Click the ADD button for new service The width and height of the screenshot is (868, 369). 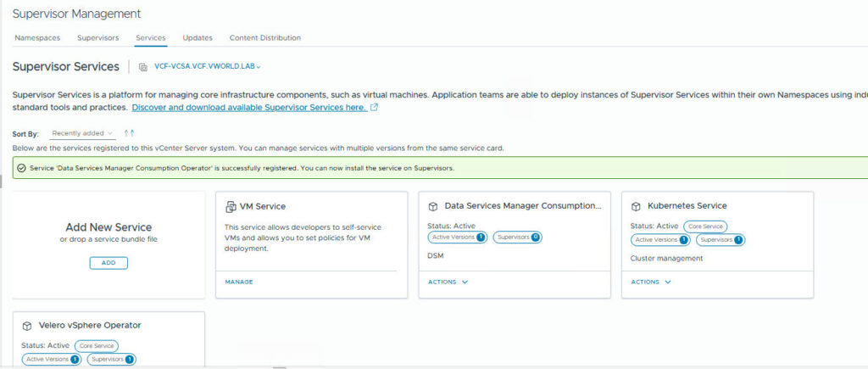click(108, 263)
